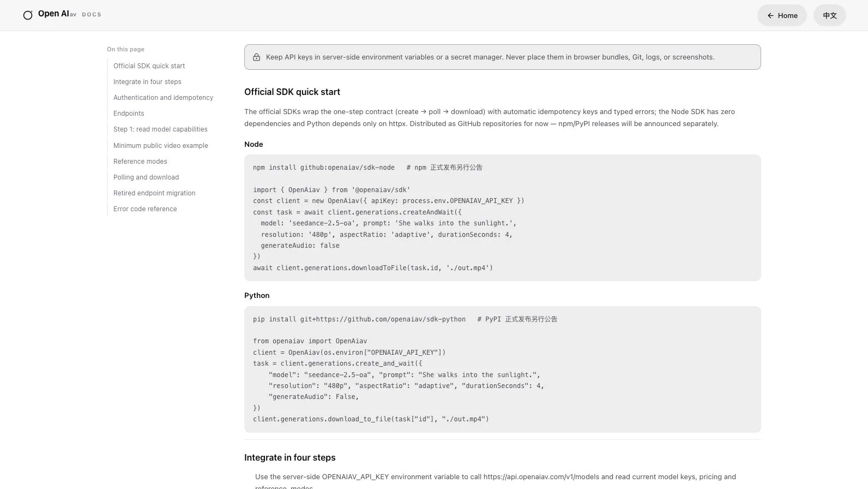The height and width of the screenshot is (489, 868).
Task: Jump to Integrate in four steps section
Action: tap(147, 82)
